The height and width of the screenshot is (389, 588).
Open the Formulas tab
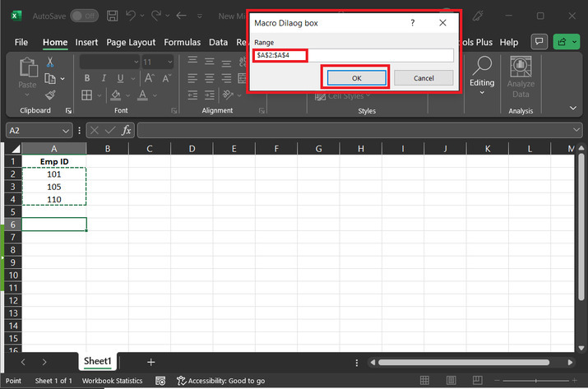point(183,43)
